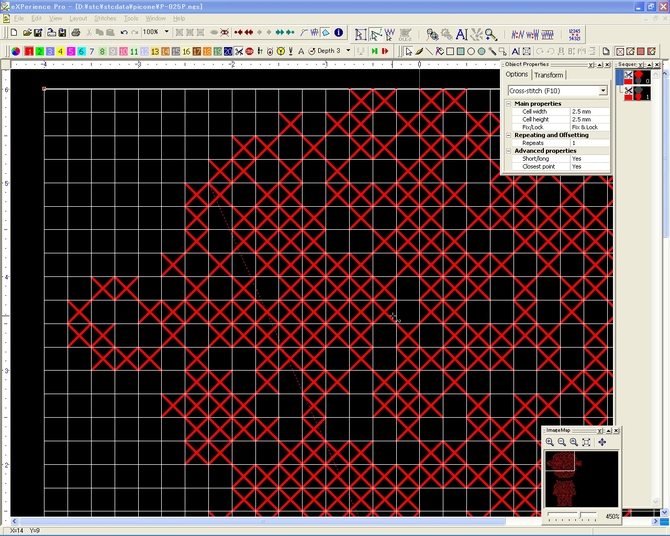Image resolution: width=670 pixels, height=536 pixels.
Task: Undo the last action
Action: 124,32
